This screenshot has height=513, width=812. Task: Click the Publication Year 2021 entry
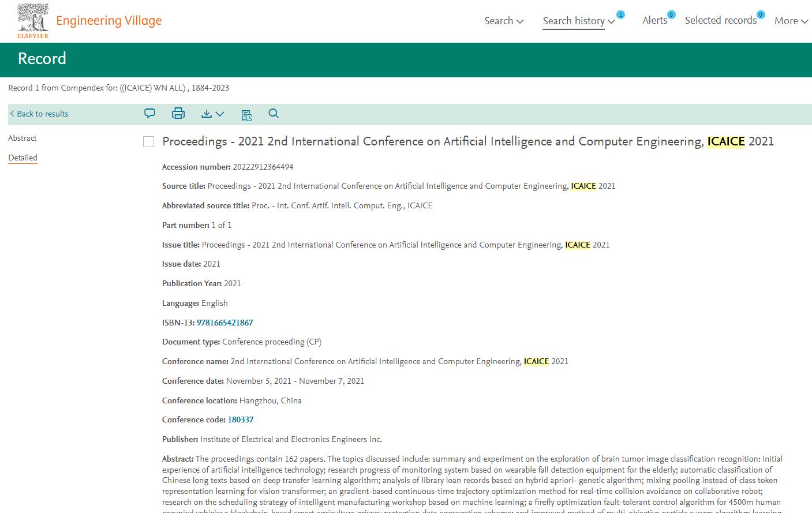[x=201, y=283]
